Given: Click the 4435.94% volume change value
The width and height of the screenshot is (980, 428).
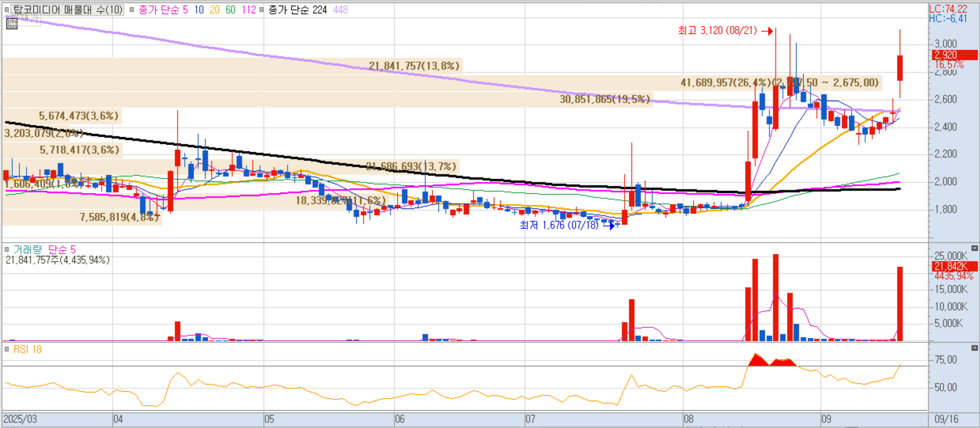Looking at the screenshot, I should click(x=954, y=276).
